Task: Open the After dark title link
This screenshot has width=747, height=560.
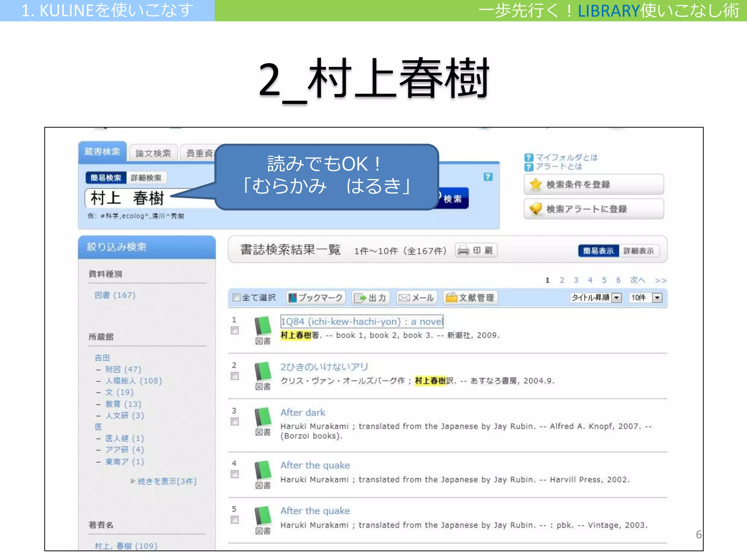Action: tap(303, 412)
